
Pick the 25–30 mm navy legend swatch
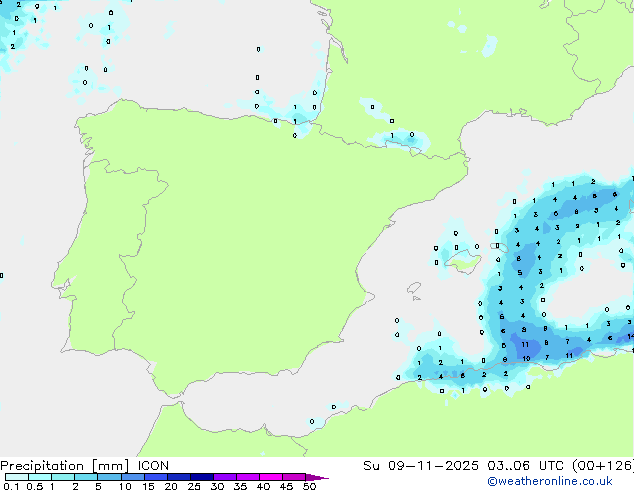[201, 477]
